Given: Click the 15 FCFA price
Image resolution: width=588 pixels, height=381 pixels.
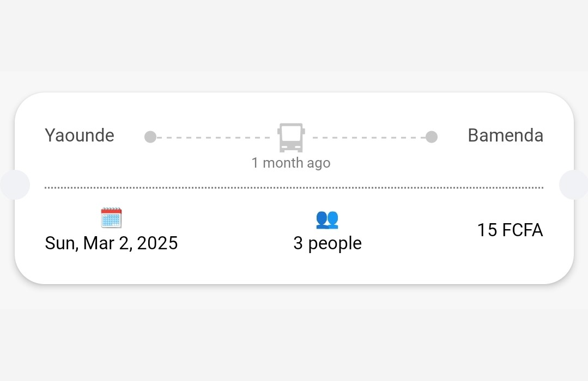Looking at the screenshot, I should [x=510, y=230].
